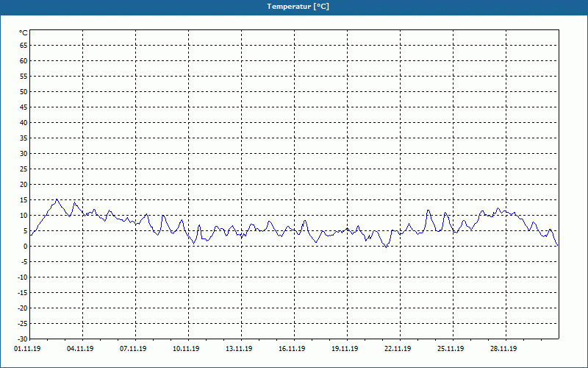Click the 16.11.19 date label
The image size is (588, 368).
click(292, 348)
